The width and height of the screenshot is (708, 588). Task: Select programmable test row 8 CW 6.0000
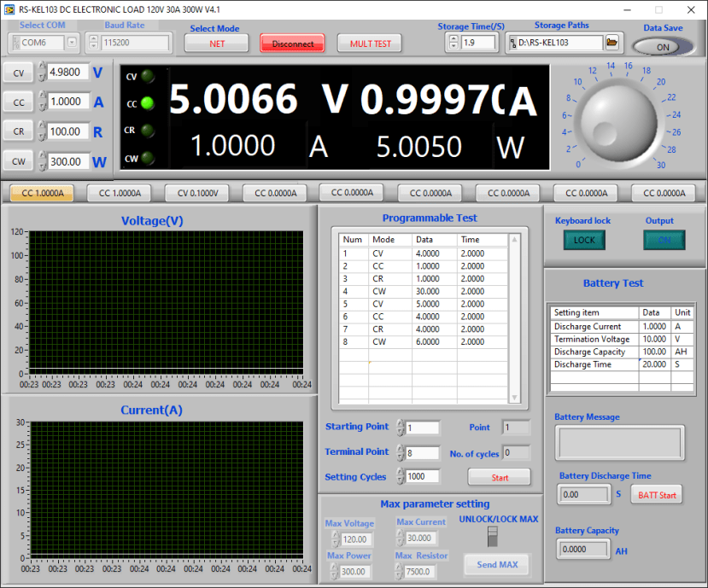click(424, 341)
